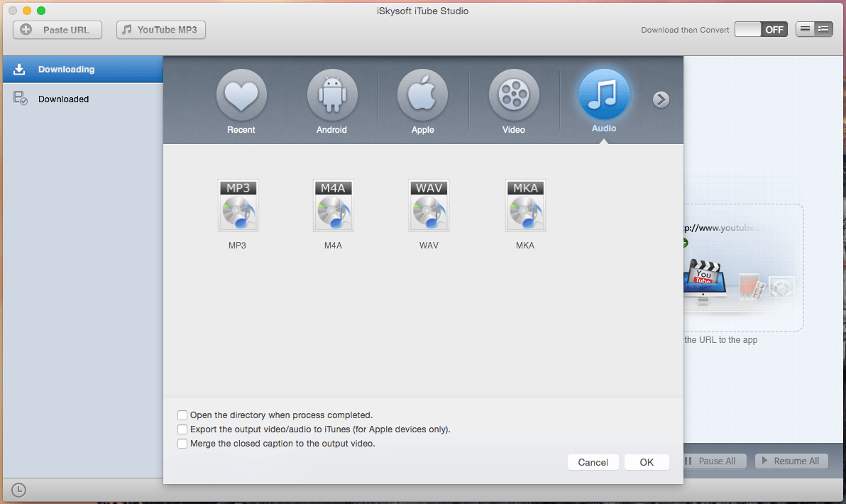Open the history clock icon

18,490
